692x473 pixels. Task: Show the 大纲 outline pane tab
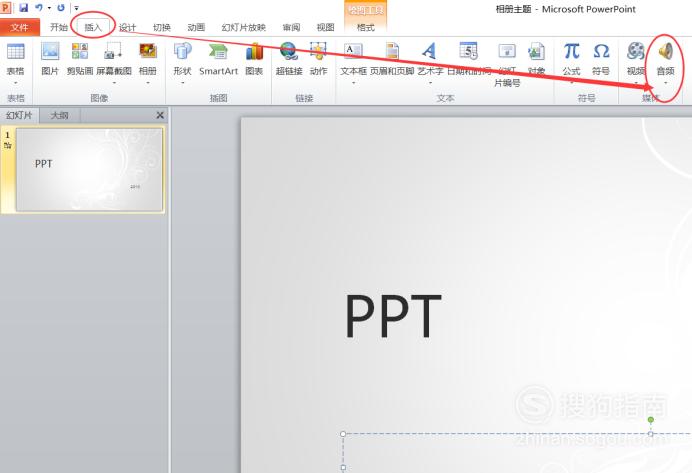pyautogui.click(x=60, y=116)
